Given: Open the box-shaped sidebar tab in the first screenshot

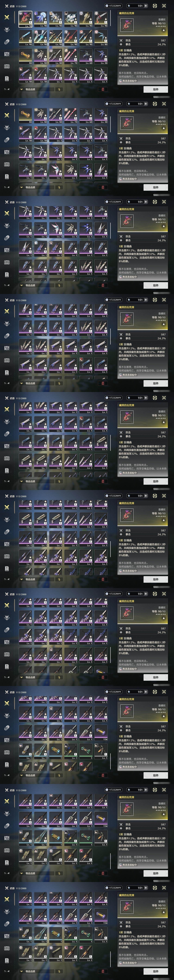Looking at the screenshot, I should 7,66.
